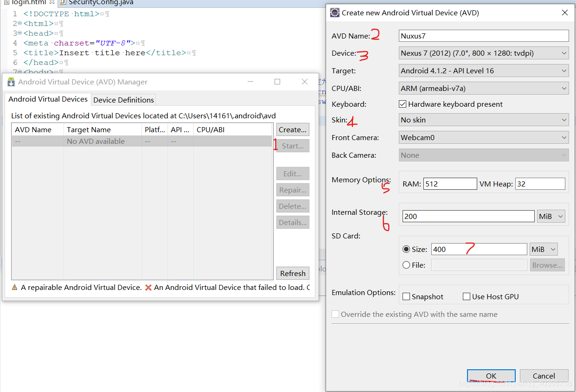Click the Create... button

click(293, 129)
